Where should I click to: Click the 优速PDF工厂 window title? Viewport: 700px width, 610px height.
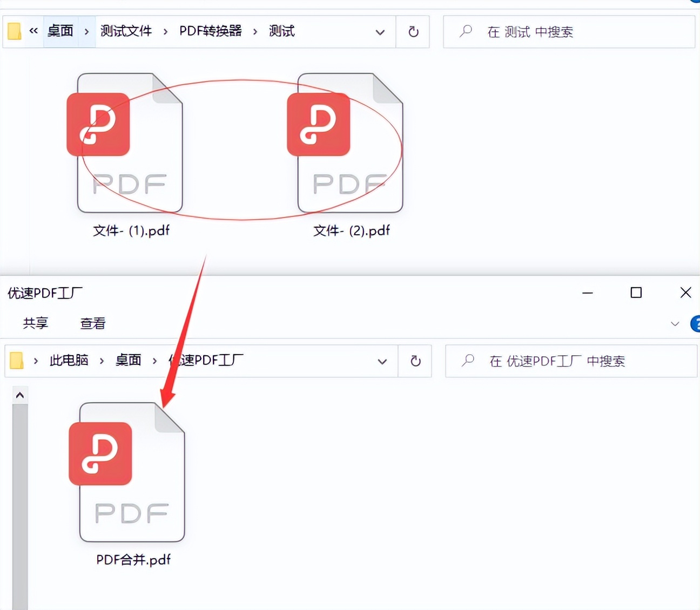tap(45, 293)
